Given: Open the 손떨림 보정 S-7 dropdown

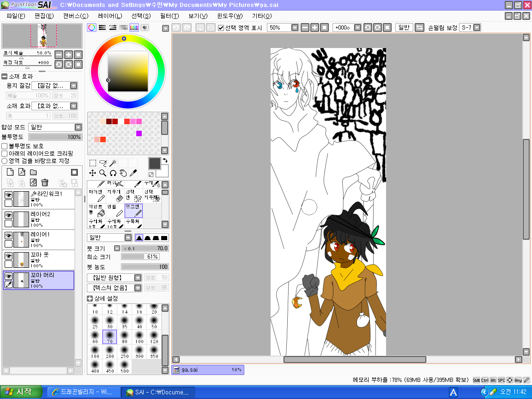Looking at the screenshot, I should tap(477, 28).
